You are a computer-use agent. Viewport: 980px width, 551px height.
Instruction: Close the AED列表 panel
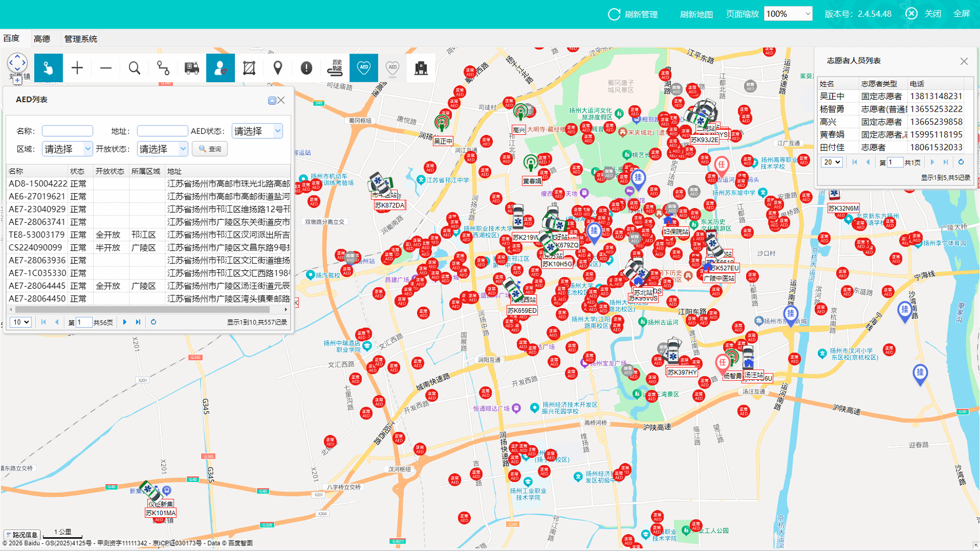click(x=281, y=100)
